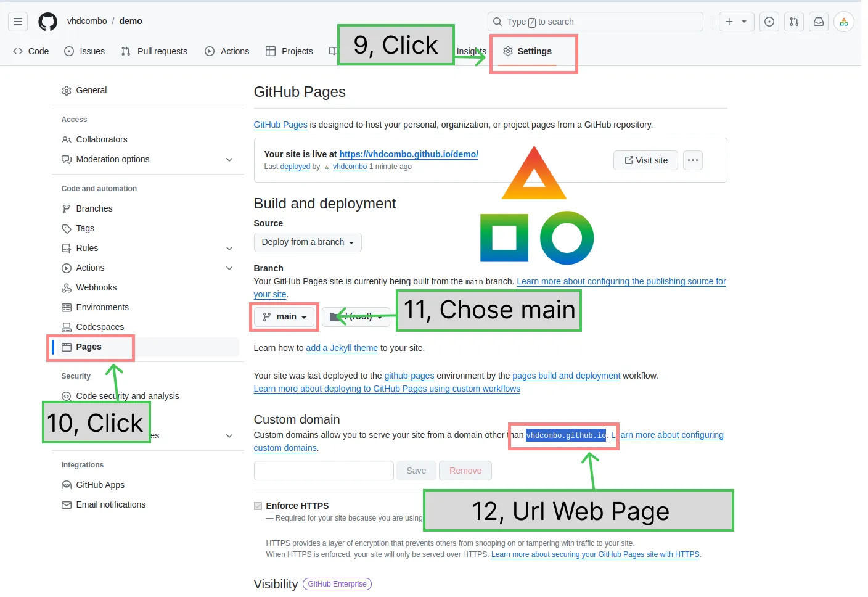Click the Branches icon in sidebar
The height and width of the screenshot is (597, 868).
click(x=67, y=209)
